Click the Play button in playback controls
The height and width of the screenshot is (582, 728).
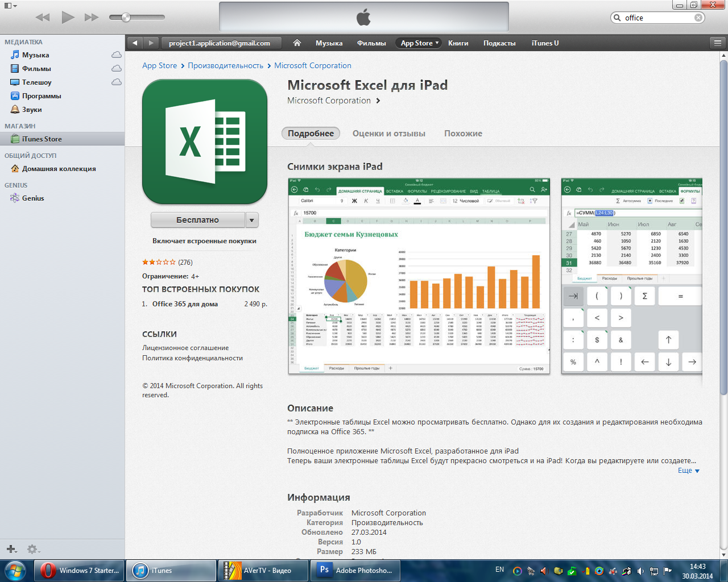pyautogui.click(x=68, y=18)
